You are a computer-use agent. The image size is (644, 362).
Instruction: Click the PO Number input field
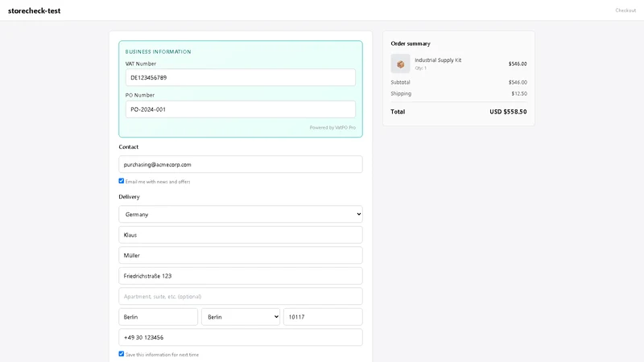pyautogui.click(x=241, y=109)
